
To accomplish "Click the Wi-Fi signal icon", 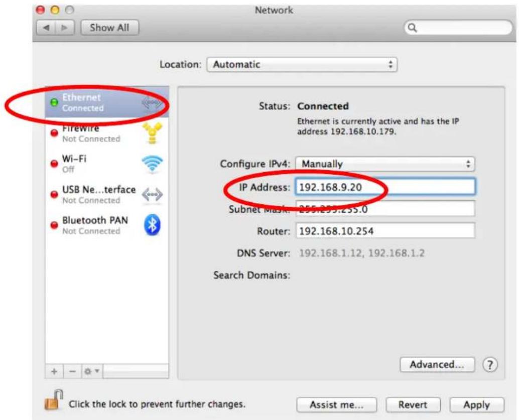I will click(152, 164).
